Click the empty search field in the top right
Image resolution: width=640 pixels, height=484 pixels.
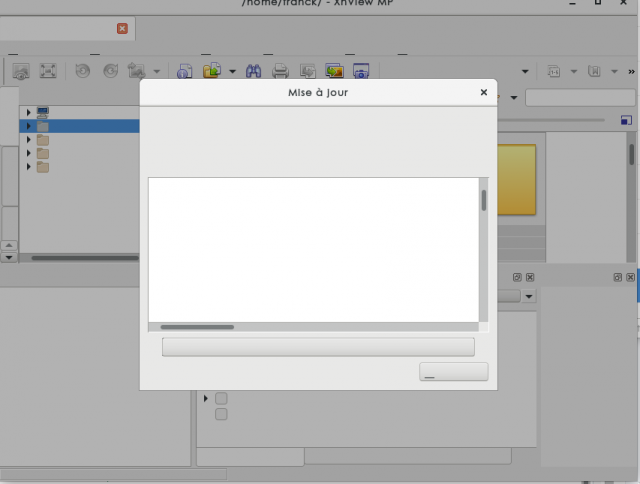click(x=580, y=98)
